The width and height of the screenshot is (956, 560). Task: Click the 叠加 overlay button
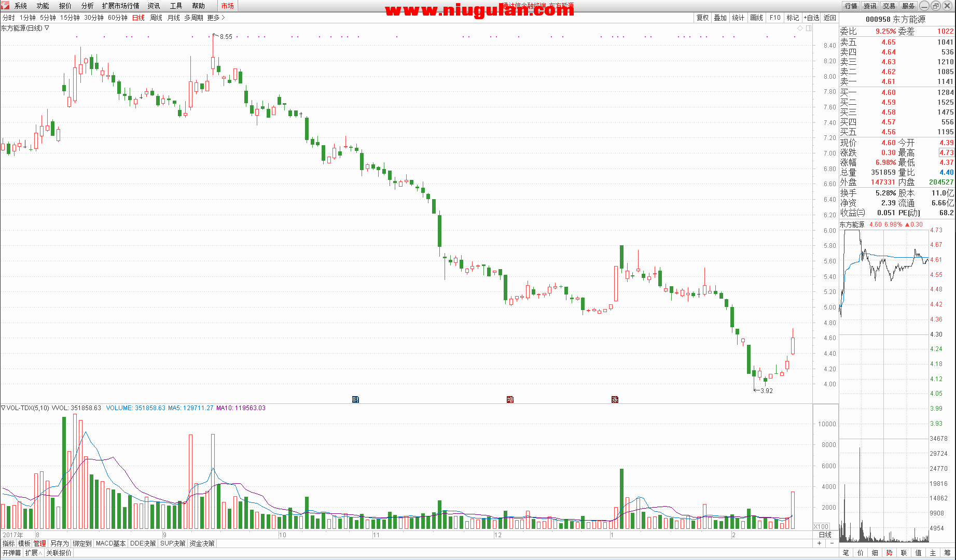tap(721, 18)
